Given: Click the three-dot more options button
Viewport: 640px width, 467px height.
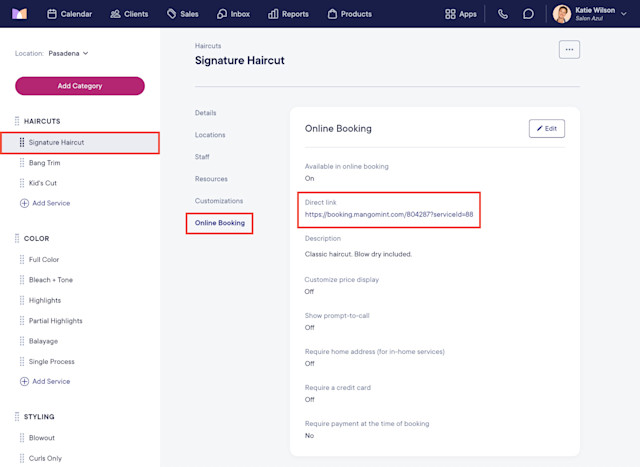Looking at the screenshot, I should pyautogui.click(x=569, y=50).
